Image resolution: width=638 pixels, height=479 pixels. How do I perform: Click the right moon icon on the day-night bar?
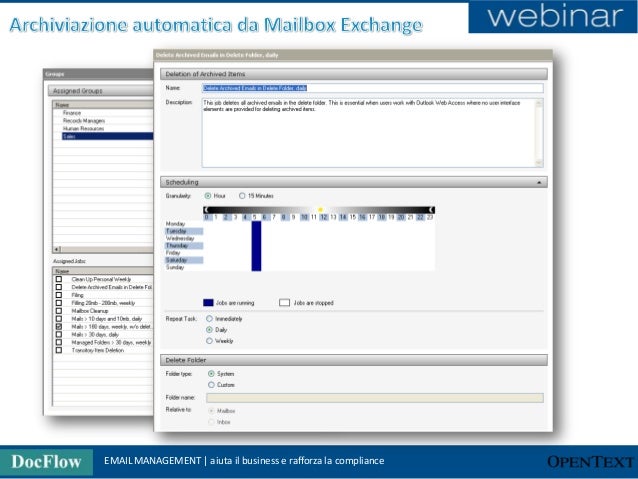pos(432,210)
